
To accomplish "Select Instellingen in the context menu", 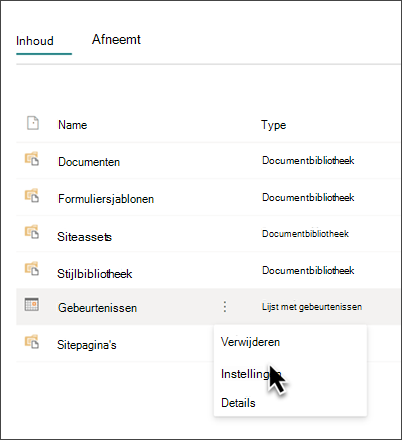I will coord(251,374).
